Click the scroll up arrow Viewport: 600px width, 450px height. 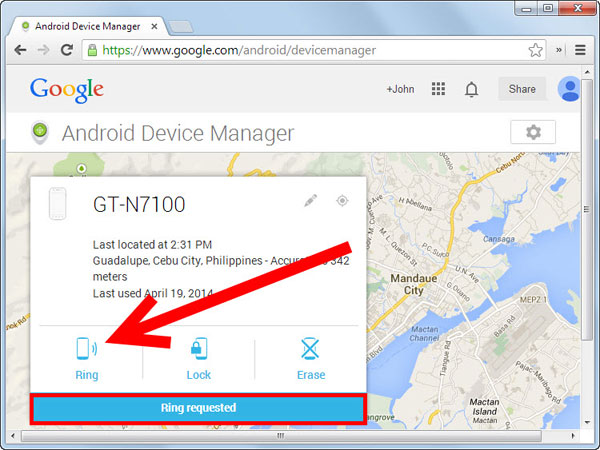pyautogui.click(x=587, y=72)
